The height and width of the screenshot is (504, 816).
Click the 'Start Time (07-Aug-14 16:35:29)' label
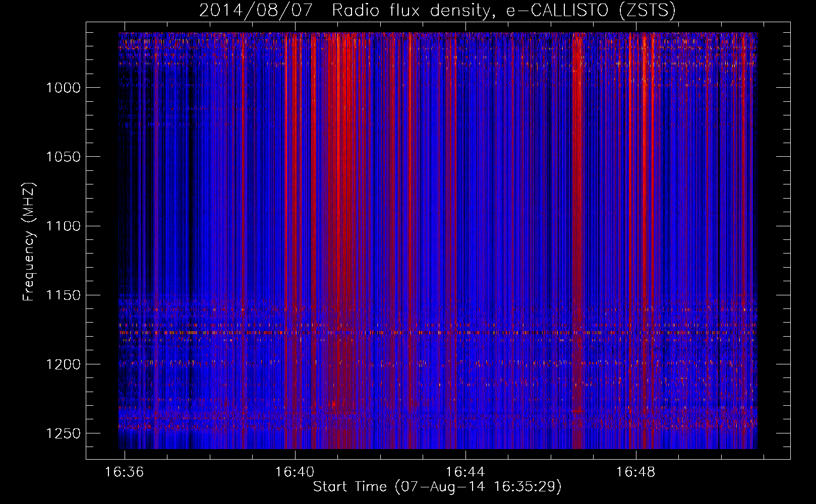[x=437, y=487]
